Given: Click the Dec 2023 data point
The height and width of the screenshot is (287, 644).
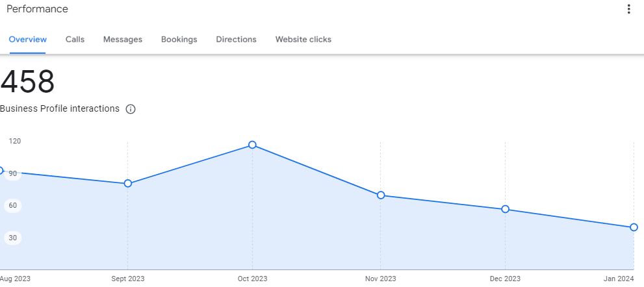Looking at the screenshot, I should coord(505,209).
